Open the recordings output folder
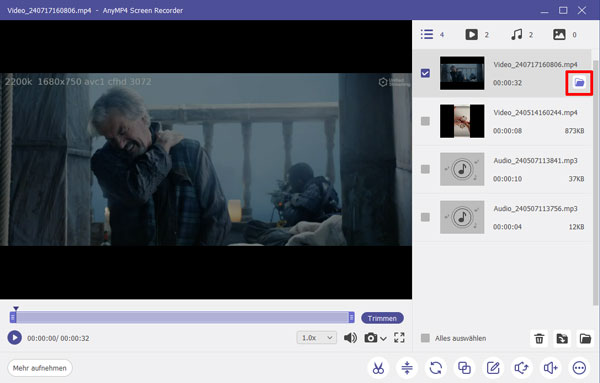Screen dimensions: 600x383 click(585, 338)
